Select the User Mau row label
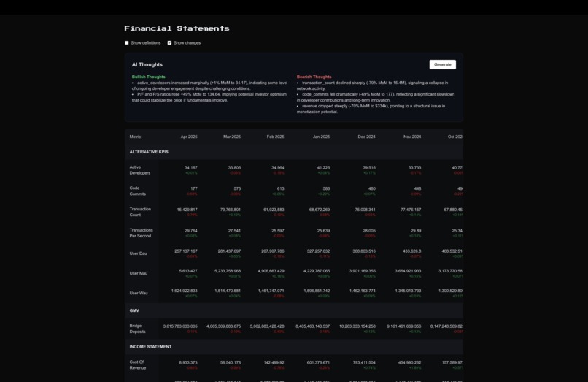The height and width of the screenshot is (382, 588). pyautogui.click(x=139, y=273)
